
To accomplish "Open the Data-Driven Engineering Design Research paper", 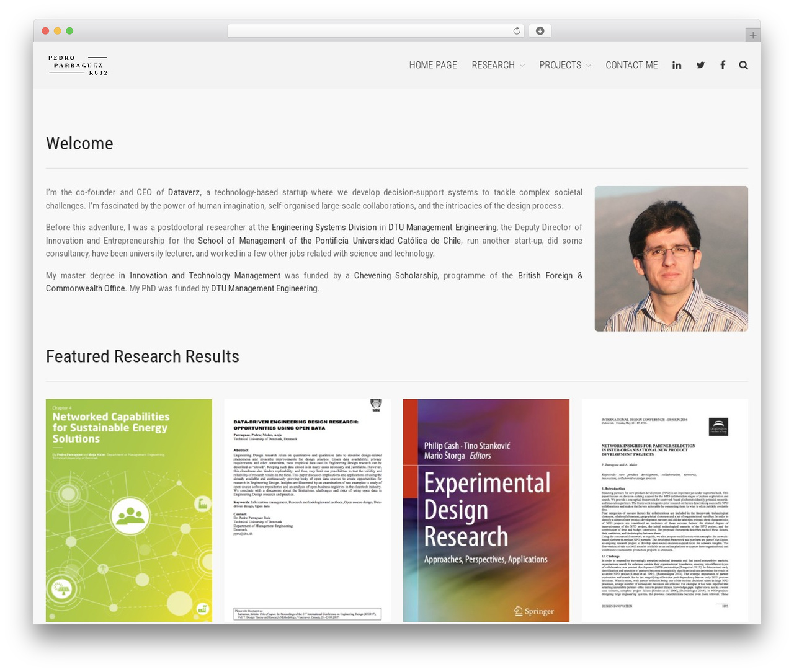I will coord(308,510).
